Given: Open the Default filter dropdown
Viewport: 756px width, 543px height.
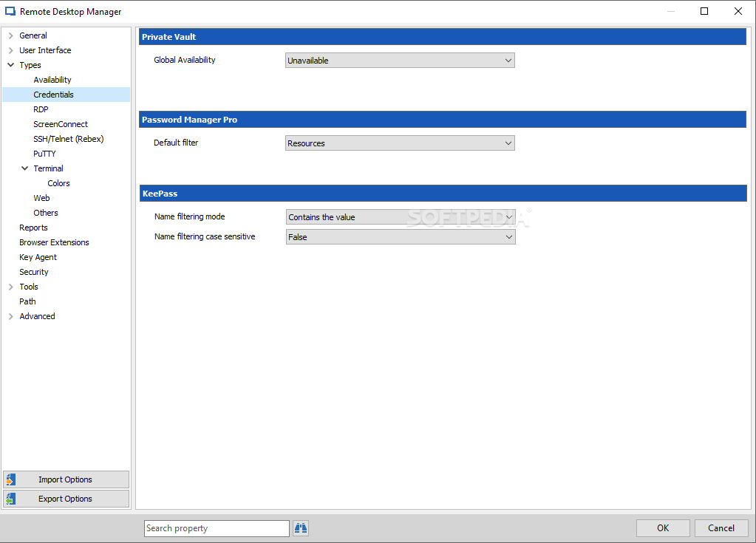Looking at the screenshot, I should click(x=400, y=143).
